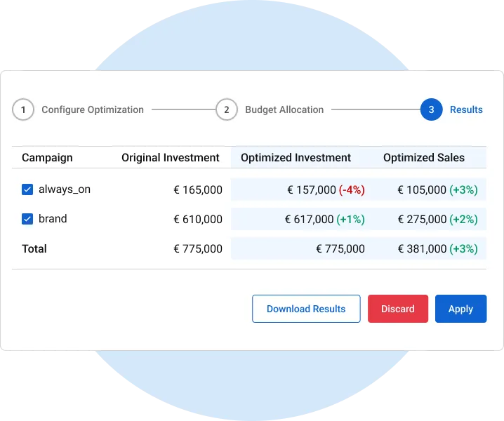Click the € 381,000 (+3%) total sales
This screenshot has width=504, height=421.
(x=438, y=249)
